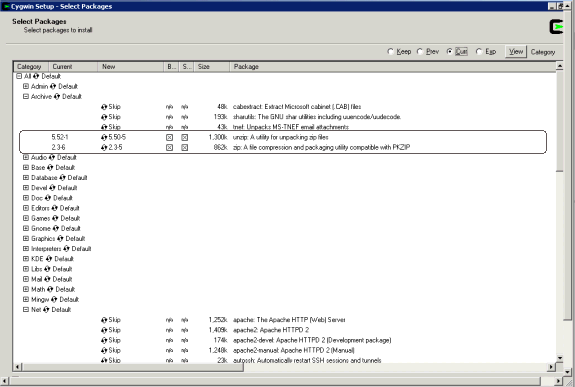Click the Current column header
This screenshot has height=387, width=575.
(x=73, y=67)
